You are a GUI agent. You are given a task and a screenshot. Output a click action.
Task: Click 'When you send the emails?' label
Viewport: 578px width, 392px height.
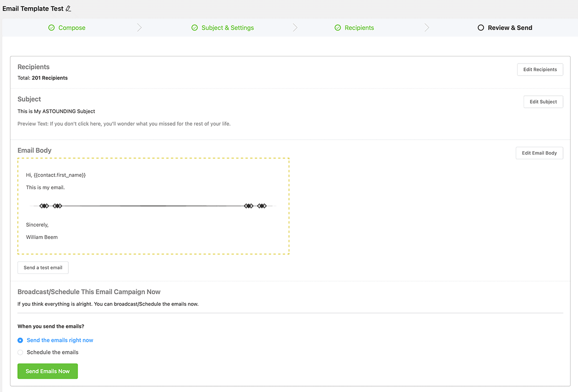click(x=51, y=327)
